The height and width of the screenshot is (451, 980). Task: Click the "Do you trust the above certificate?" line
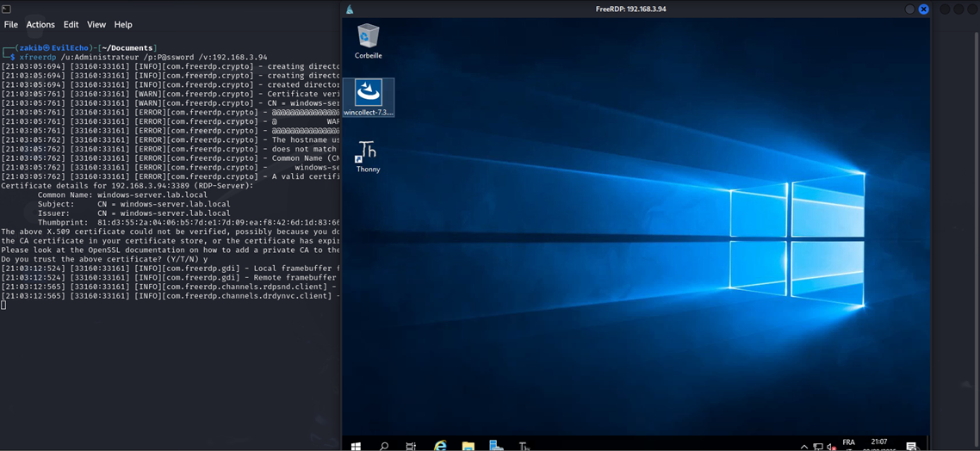105,259
